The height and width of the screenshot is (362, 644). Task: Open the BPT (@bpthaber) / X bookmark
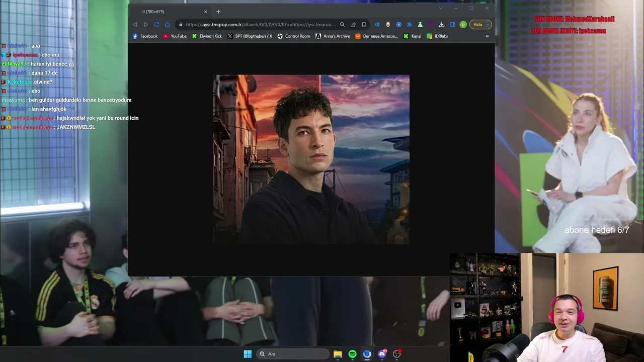[x=250, y=36]
